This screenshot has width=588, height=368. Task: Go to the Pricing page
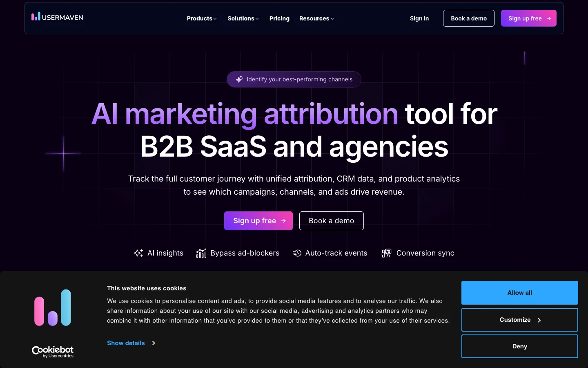click(x=279, y=18)
